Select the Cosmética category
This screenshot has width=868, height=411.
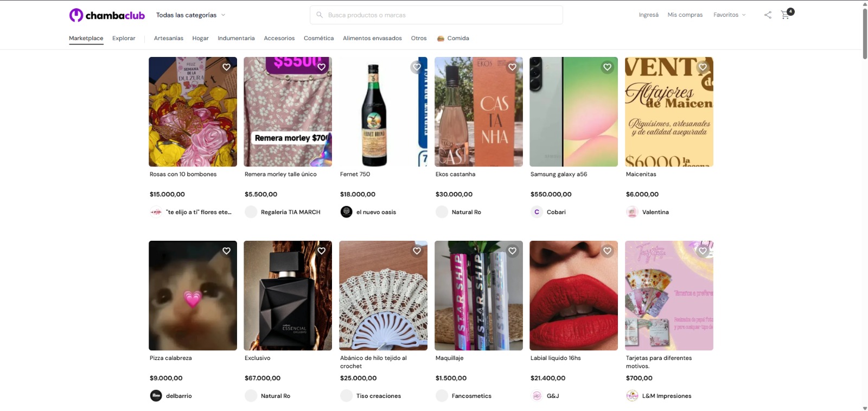(x=319, y=38)
